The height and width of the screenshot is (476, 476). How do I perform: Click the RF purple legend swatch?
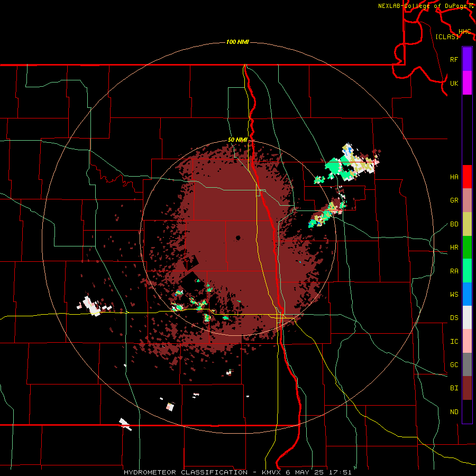pos(467,59)
